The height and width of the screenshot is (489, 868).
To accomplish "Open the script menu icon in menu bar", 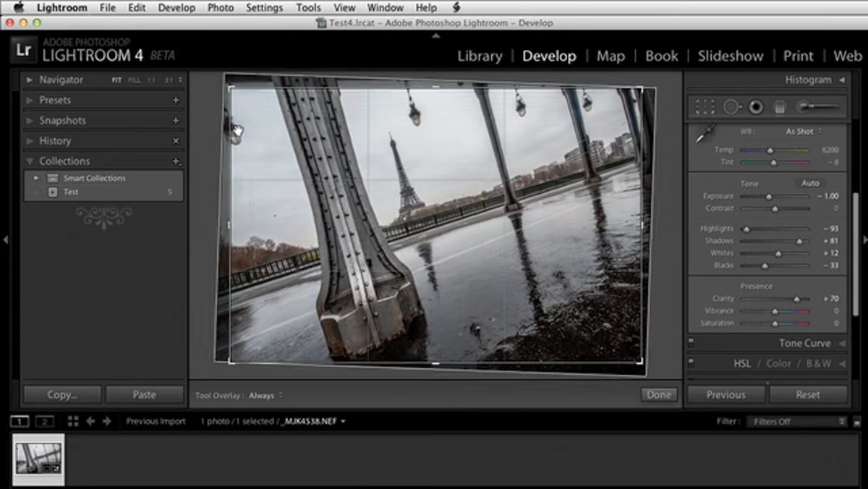I will pos(456,7).
